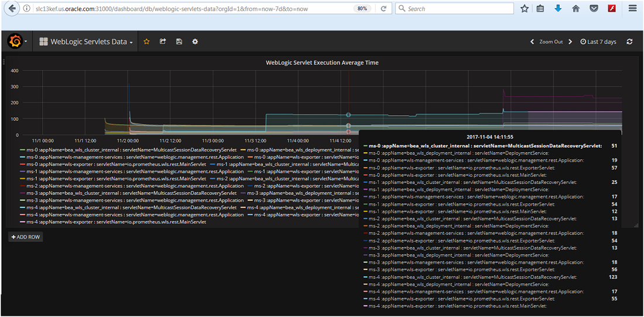Shift time range backward with left arrow

tap(532, 42)
